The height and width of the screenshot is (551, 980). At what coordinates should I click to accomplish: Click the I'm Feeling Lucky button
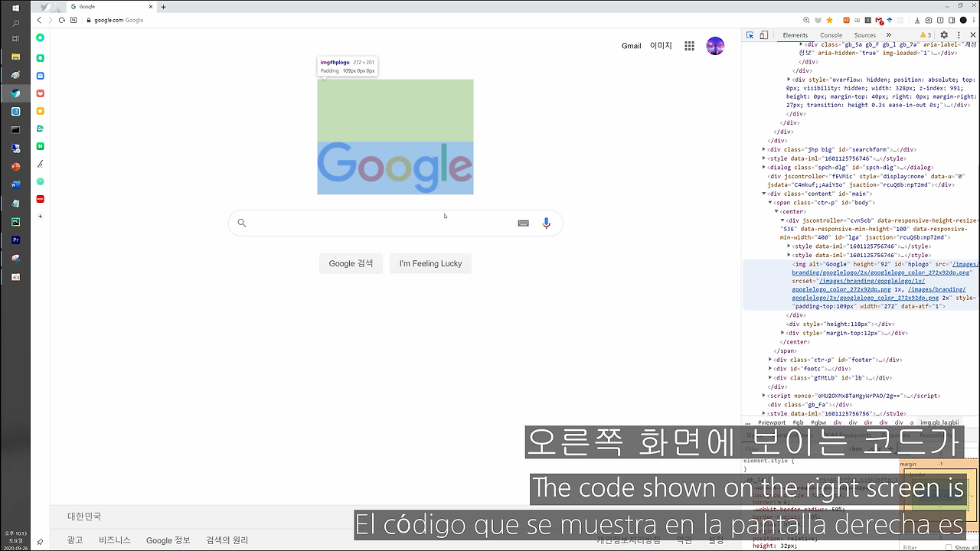[430, 263]
